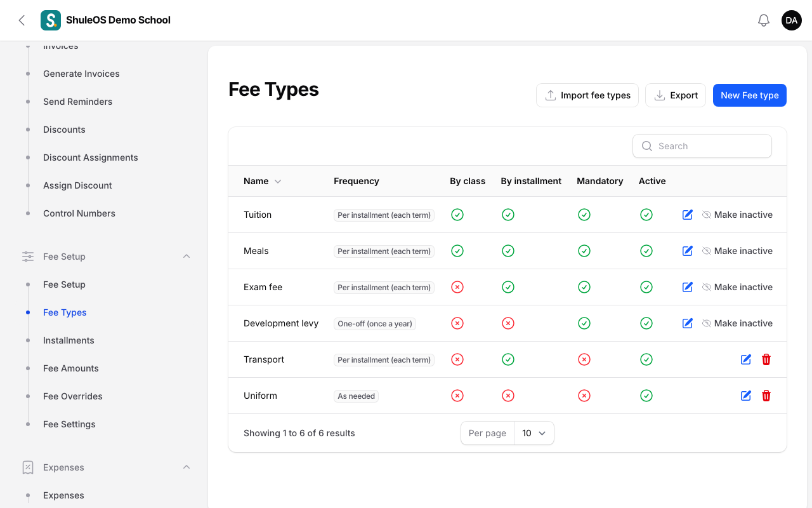Click the Expenses receipt icon
The image size is (812, 508).
click(28, 467)
